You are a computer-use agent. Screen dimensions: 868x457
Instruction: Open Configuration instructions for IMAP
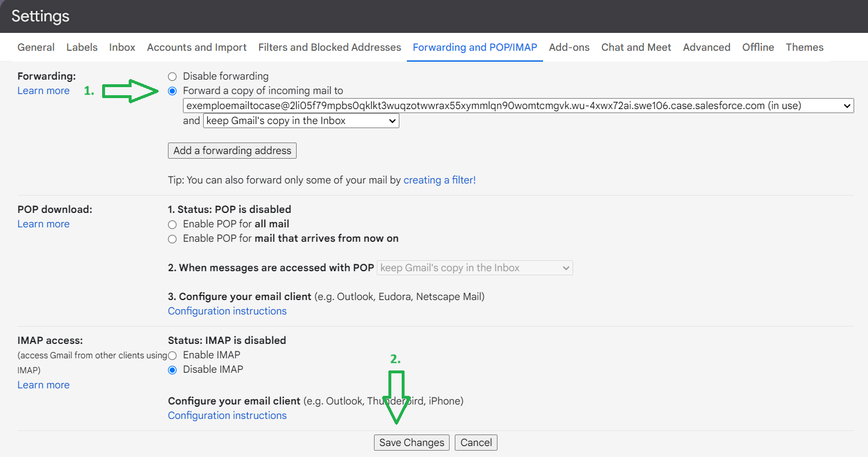coord(227,415)
